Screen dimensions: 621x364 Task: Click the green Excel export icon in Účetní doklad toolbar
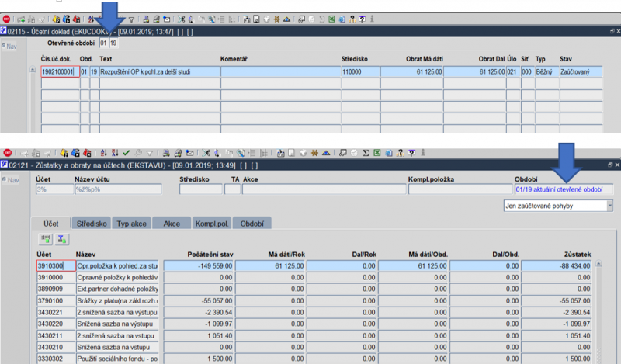pos(331,19)
